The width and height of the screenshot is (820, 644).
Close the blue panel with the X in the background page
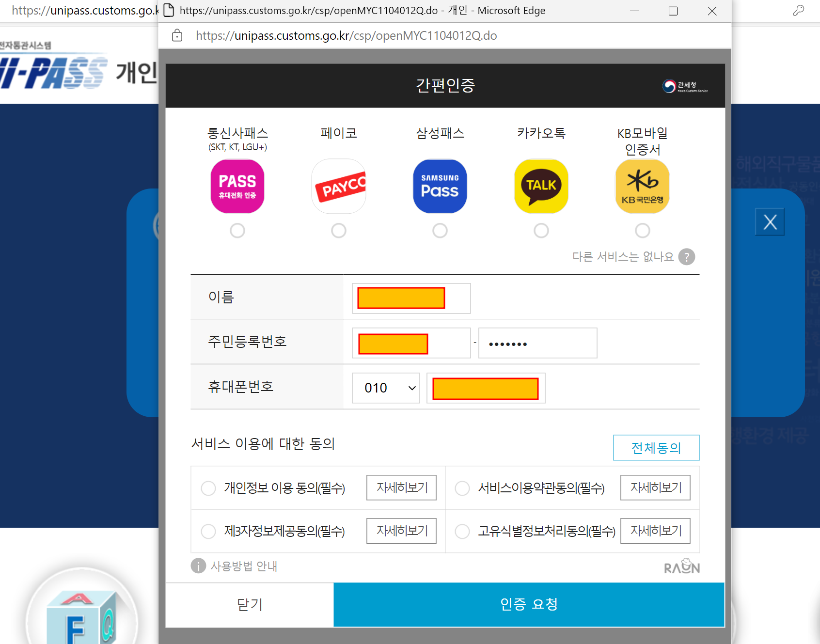pos(770,222)
